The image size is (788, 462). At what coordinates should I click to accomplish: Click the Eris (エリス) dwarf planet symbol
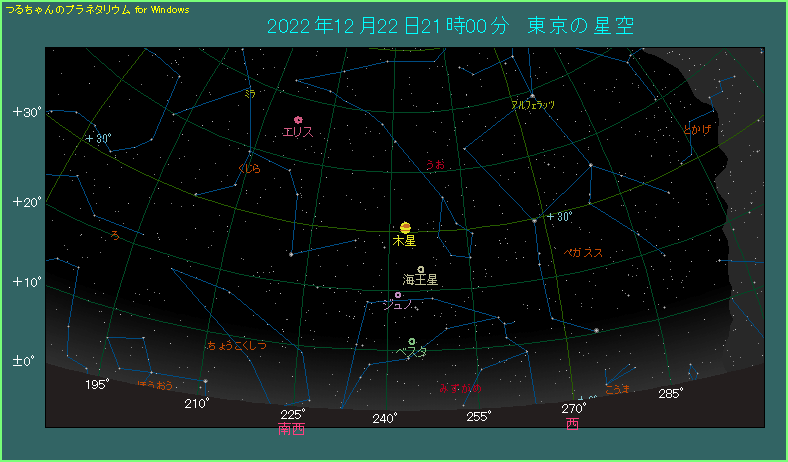[x=297, y=120]
